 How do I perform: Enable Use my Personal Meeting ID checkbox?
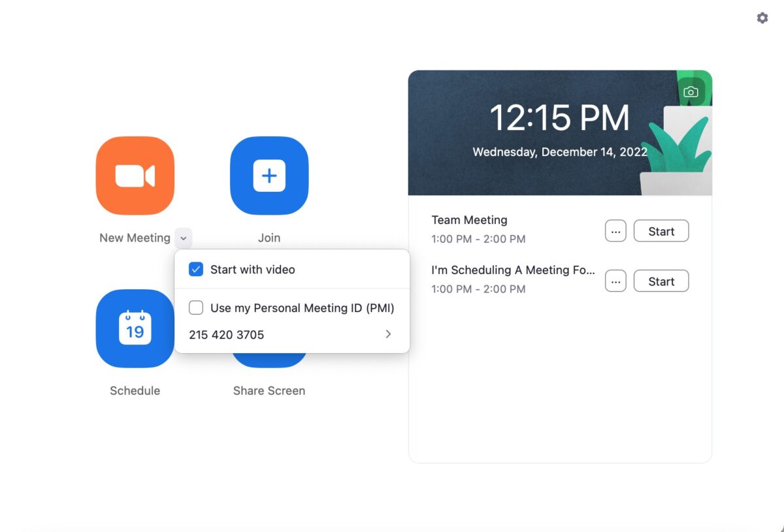[x=196, y=308]
